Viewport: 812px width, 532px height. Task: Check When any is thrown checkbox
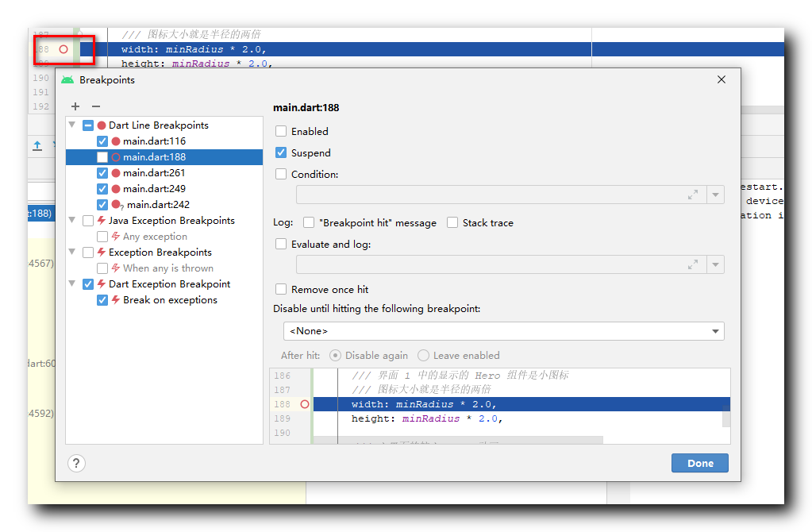point(102,268)
